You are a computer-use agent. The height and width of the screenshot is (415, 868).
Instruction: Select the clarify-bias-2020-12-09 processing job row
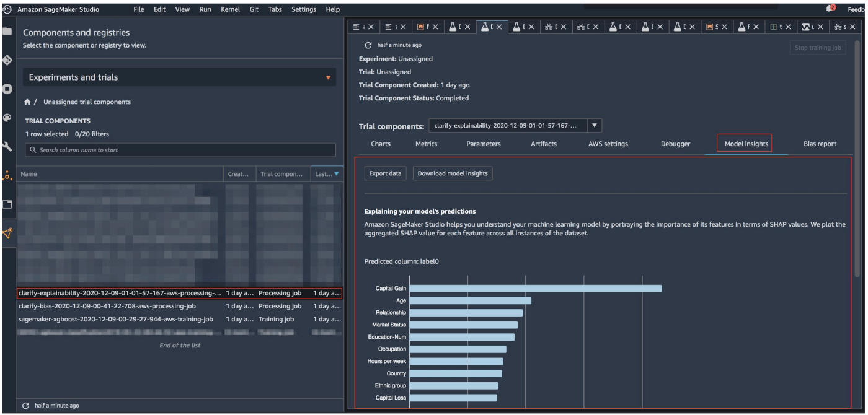tap(179, 306)
